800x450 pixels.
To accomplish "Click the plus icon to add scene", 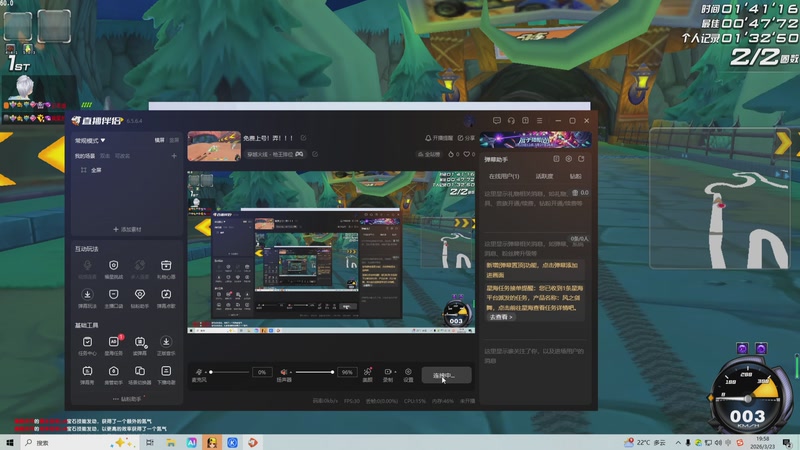I will tap(174, 156).
